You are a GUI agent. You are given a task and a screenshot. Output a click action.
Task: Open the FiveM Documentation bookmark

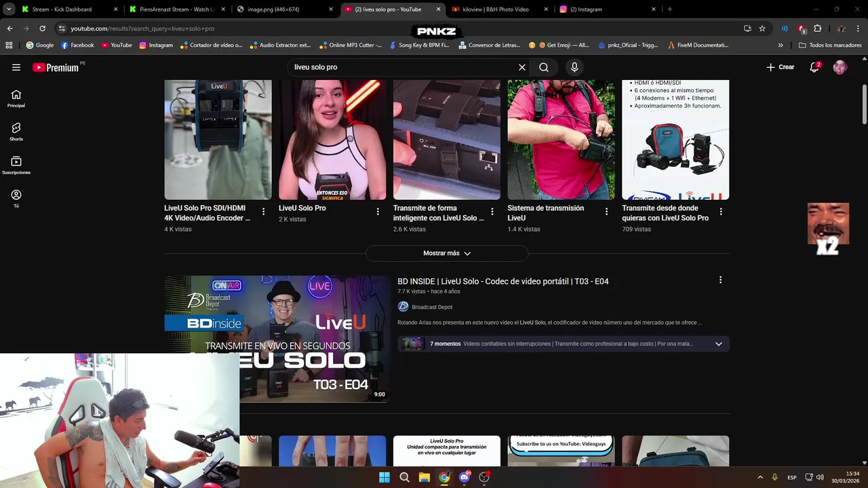click(698, 45)
